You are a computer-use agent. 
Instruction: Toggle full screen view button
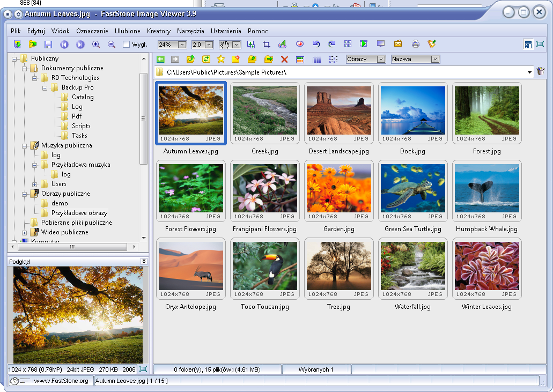540,44
